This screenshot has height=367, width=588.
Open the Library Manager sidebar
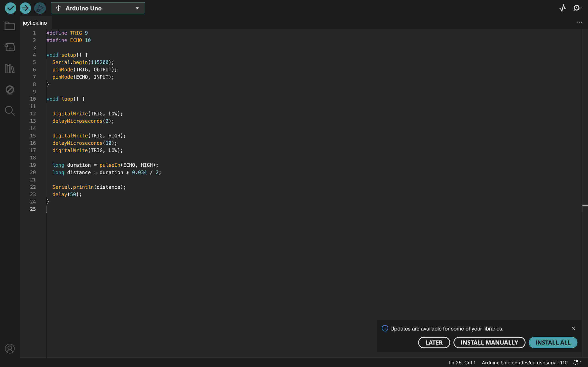pos(10,69)
